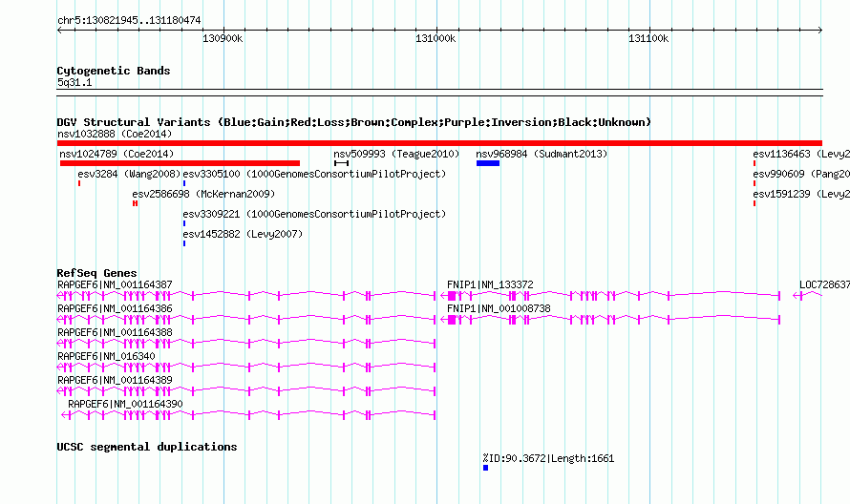Open the esv990609 variant label
Viewport: 850px width, 504px height.
click(801, 174)
